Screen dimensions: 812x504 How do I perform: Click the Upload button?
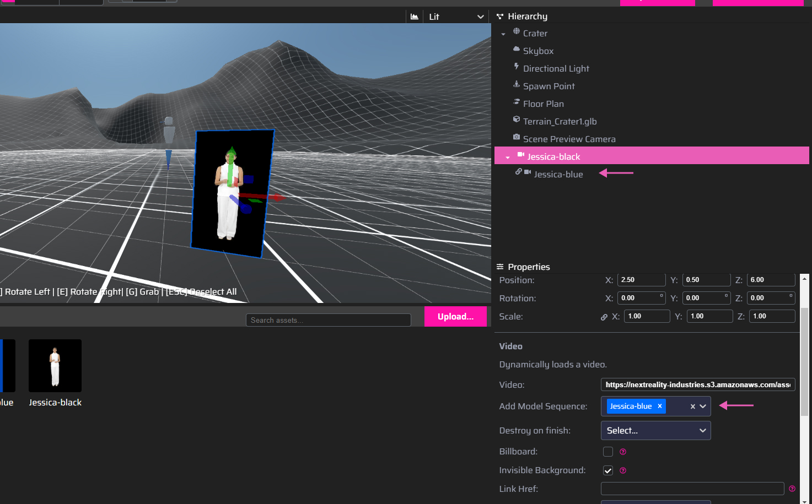[455, 316]
